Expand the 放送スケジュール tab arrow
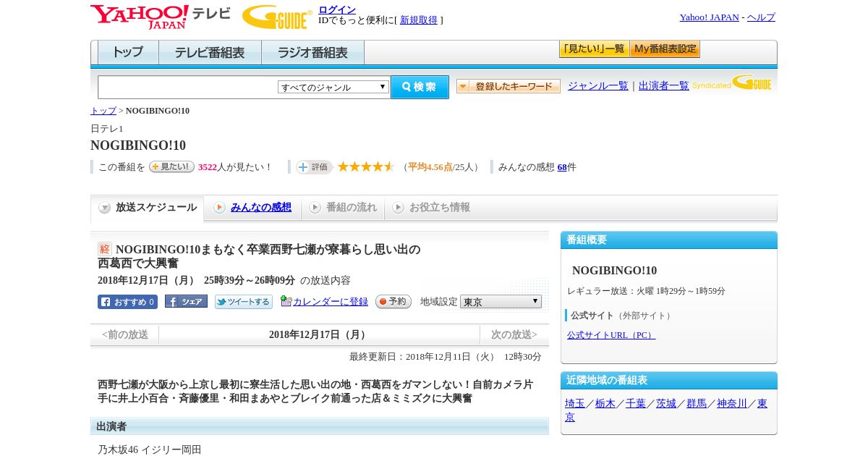The width and height of the screenshot is (868, 456). click(105, 208)
